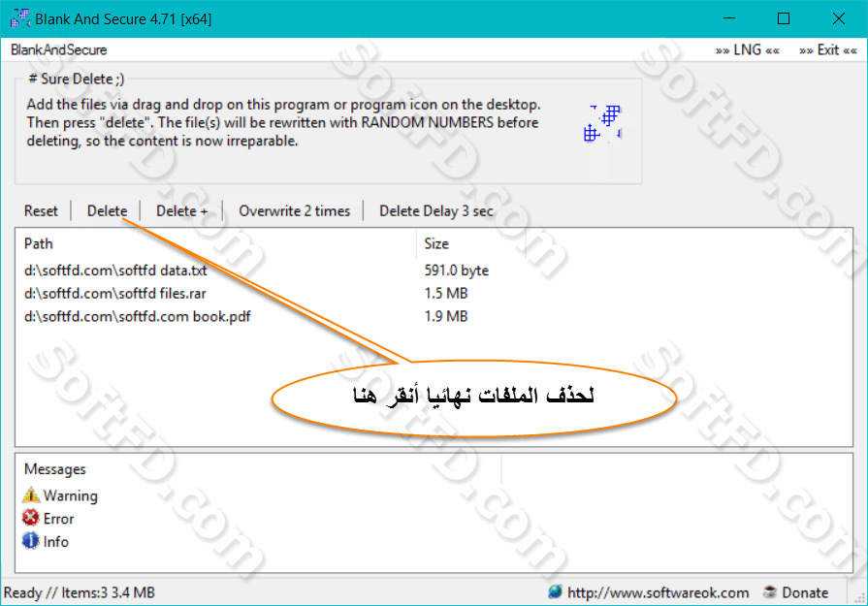Screen dimensions: 868x606
Task: Click the Warning message label
Action: pos(71,495)
